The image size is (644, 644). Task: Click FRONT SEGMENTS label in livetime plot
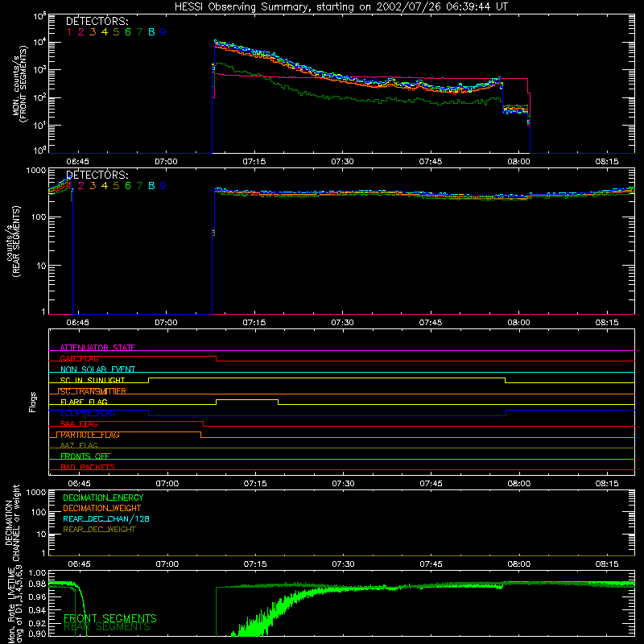[110, 618]
